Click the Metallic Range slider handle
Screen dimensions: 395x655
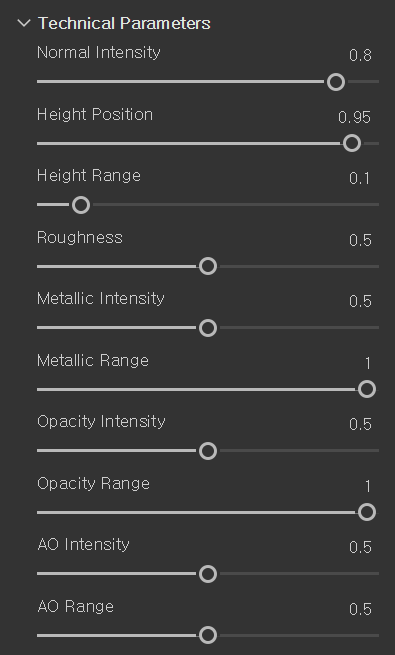367,389
